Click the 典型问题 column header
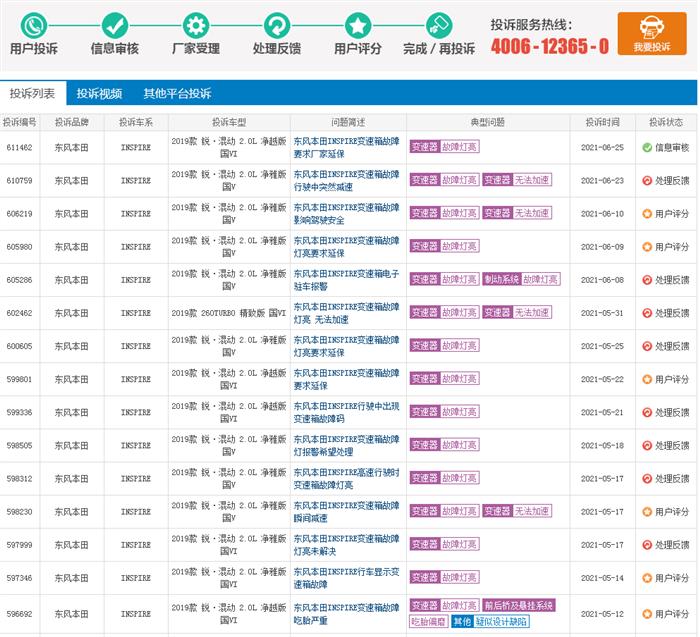The width and height of the screenshot is (700, 637). click(488, 122)
